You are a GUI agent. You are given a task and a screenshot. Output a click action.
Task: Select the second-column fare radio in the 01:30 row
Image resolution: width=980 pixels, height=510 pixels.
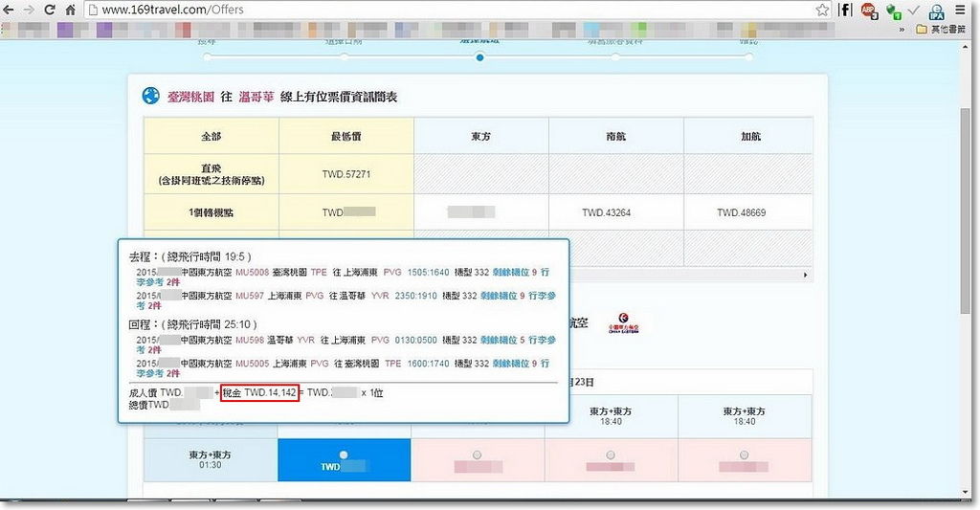[477, 455]
